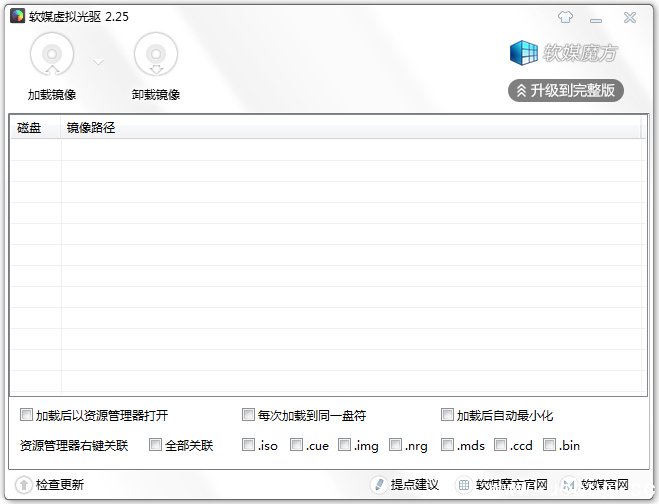Enable 加载后以资源管理器打开 checkbox
Screen dimensions: 659x504
(x=26, y=415)
